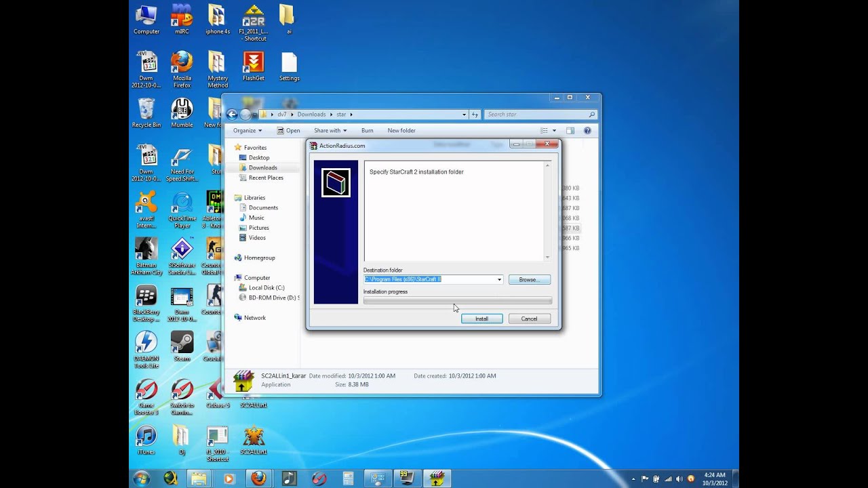
Task: Open the volume speaker tray icon
Action: pos(679,479)
